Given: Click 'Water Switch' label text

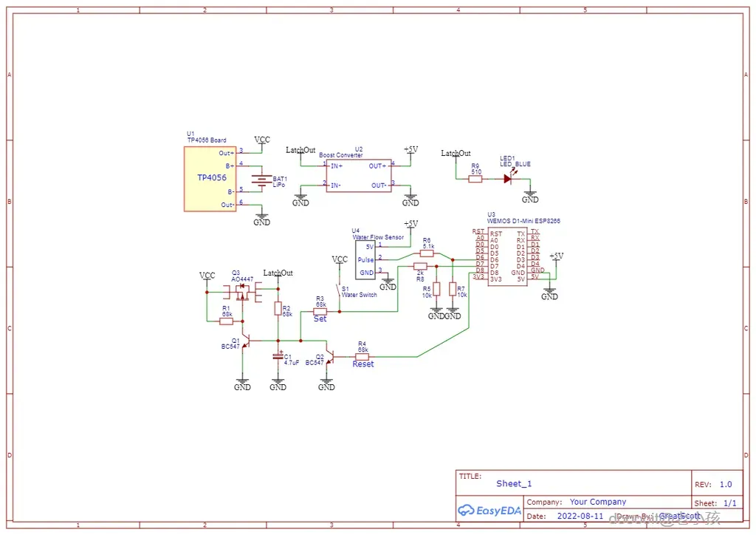Looking at the screenshot, I should click(x=360, y=295).
